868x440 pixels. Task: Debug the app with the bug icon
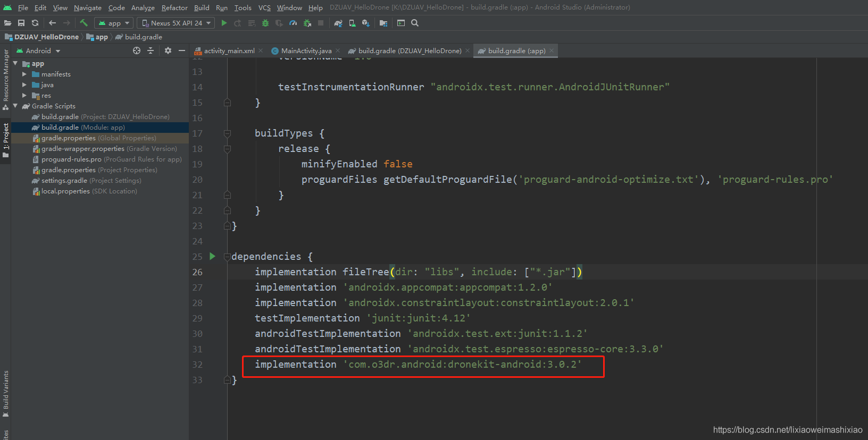point(265,23)
